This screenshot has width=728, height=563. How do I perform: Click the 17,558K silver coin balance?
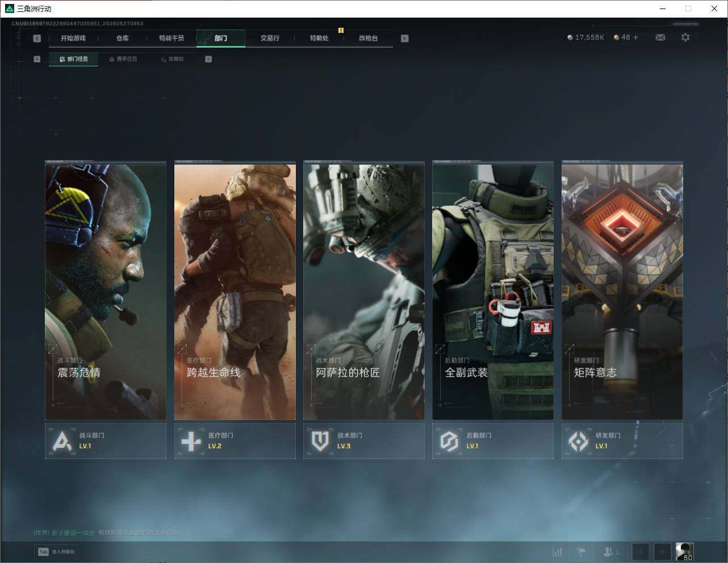click(x=585, y=37)
